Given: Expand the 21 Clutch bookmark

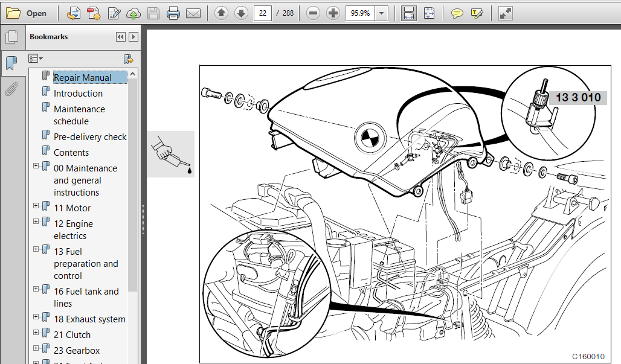Looking at the screenshot, I should coord(36,333).
